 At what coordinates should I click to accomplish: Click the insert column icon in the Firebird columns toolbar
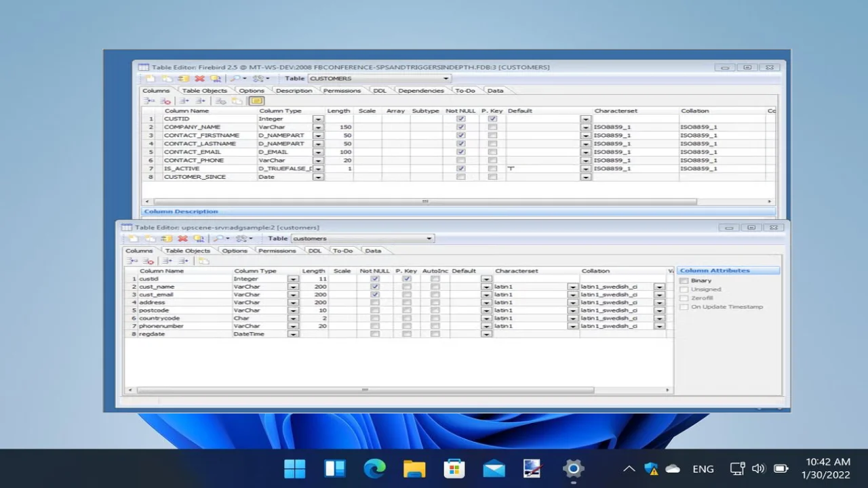[149, 101]
